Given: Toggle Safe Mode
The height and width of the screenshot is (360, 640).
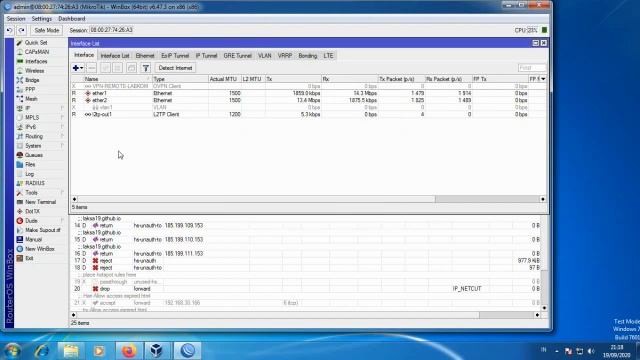Looking at the screenshot, I should click(47, 30).
